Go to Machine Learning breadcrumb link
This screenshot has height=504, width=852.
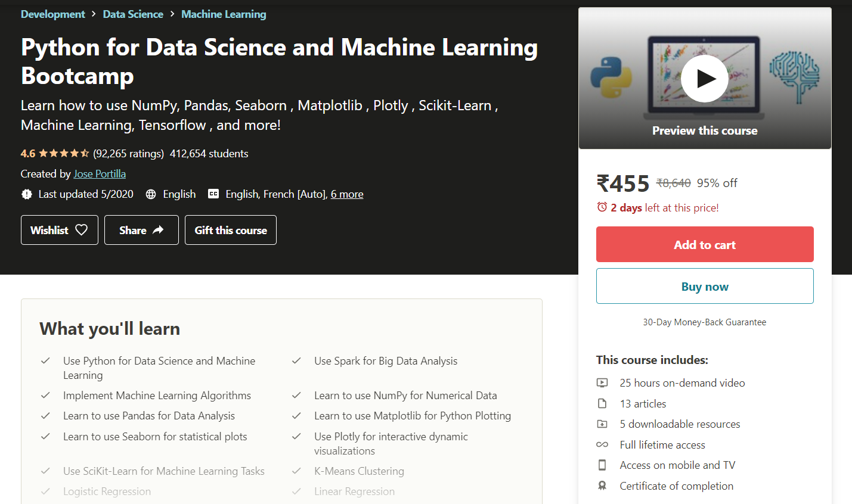pos(224,14)
